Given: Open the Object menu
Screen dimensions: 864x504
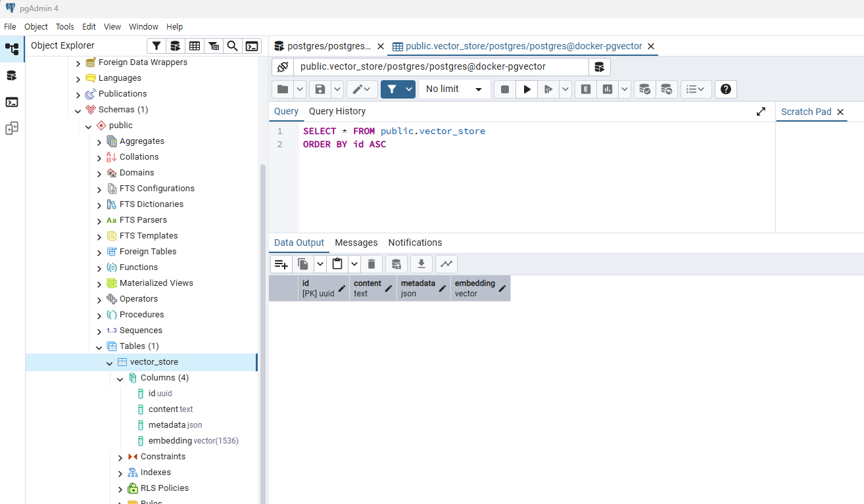Looking at the screenshot, I should pos(36,27).
